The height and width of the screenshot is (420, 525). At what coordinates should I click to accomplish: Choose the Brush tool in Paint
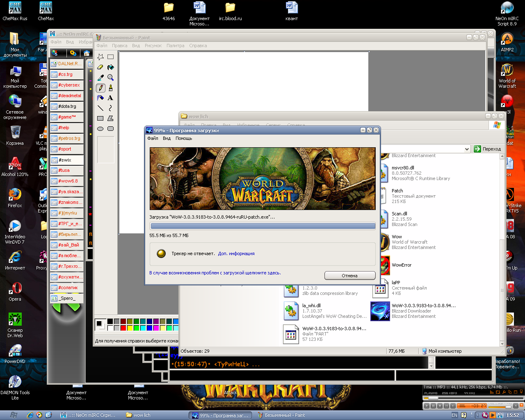[110, 88]
